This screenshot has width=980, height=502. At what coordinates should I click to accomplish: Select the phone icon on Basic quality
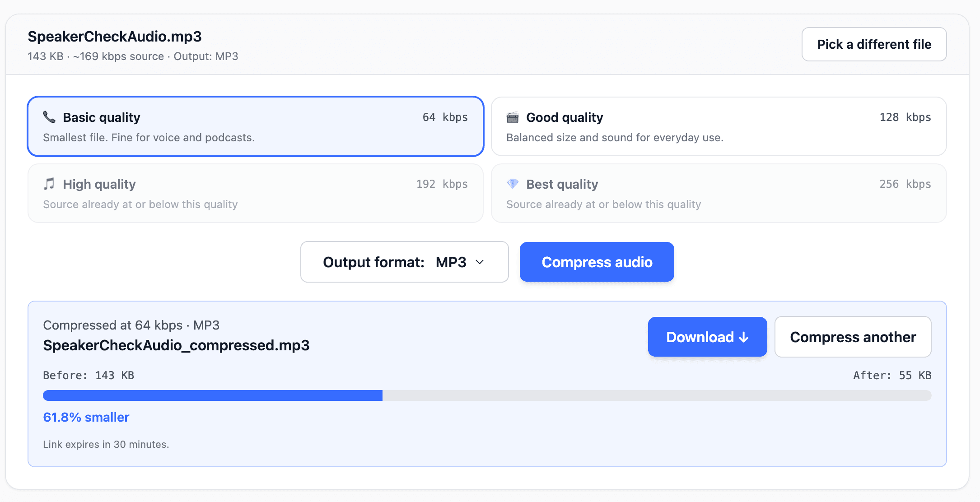pos(50,117)
